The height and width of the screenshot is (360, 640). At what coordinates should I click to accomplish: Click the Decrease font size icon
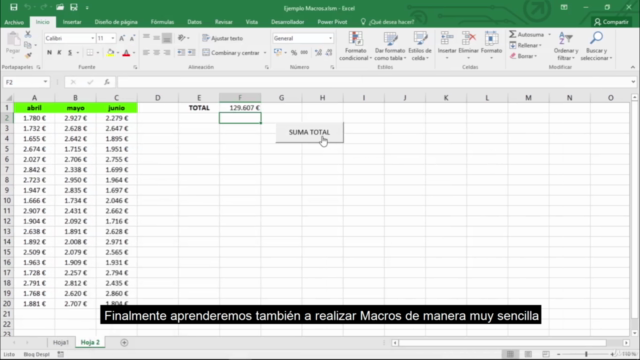point(132,38)
